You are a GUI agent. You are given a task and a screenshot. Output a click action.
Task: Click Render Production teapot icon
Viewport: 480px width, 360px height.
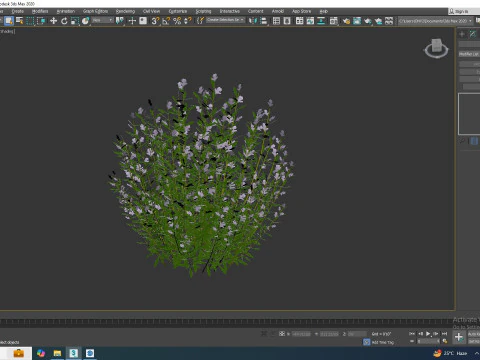(368, 21)
